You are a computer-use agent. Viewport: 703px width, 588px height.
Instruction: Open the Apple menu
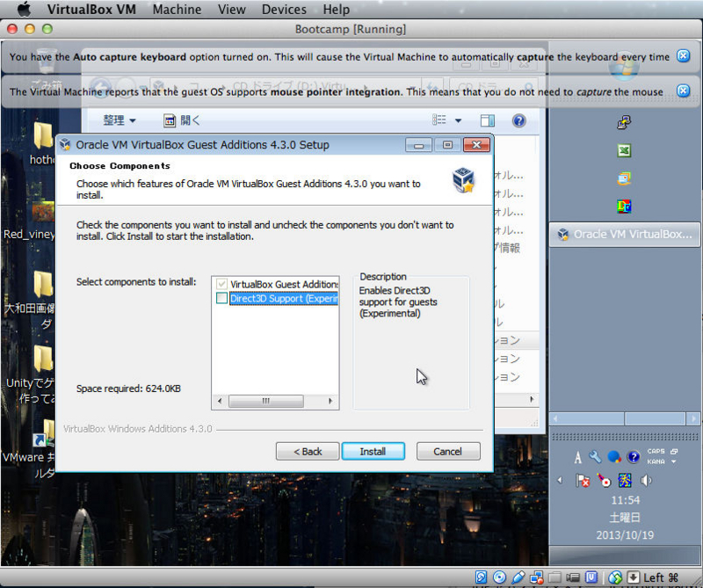pos(24,9)
